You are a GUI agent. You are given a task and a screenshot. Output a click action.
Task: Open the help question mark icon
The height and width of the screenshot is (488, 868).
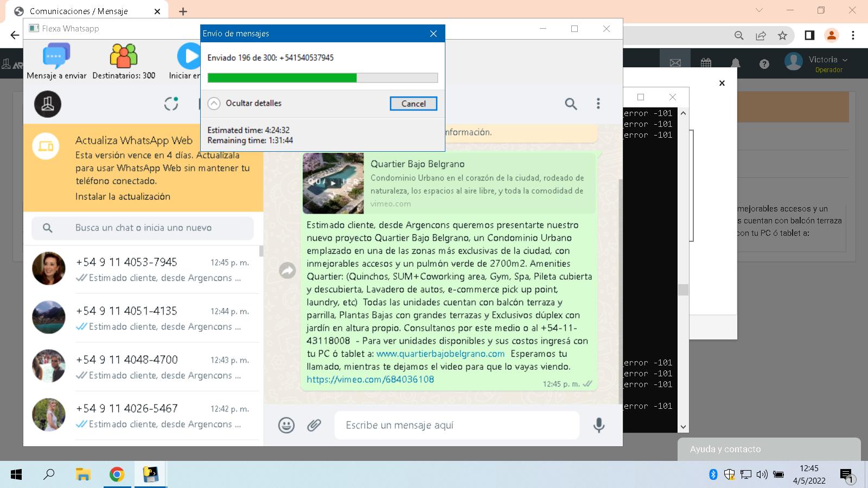click(x=764, y=64)
